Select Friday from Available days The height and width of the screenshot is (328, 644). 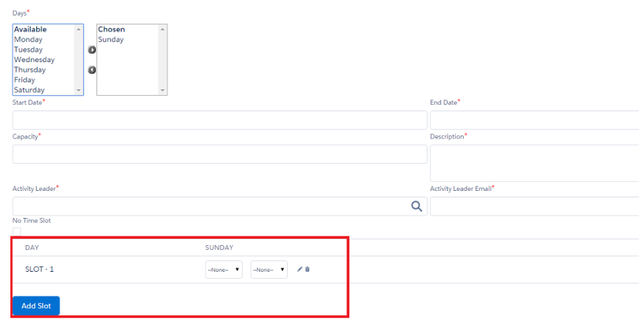25,80
